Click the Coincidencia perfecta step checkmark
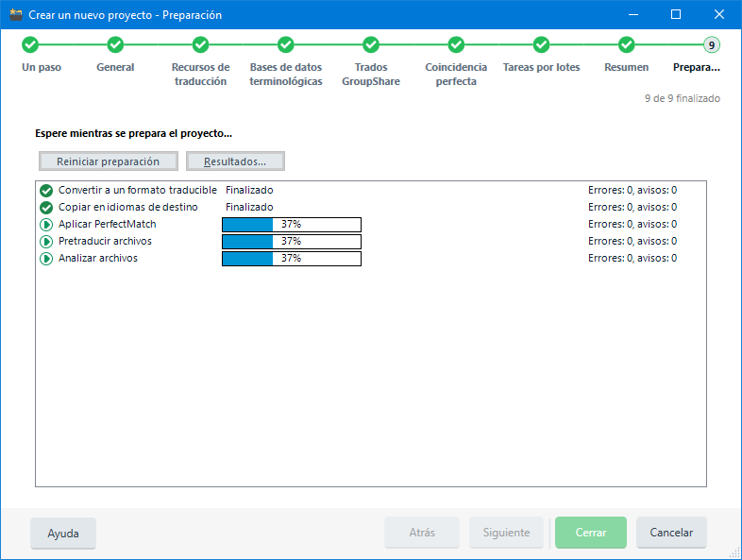 click(456, 45)
